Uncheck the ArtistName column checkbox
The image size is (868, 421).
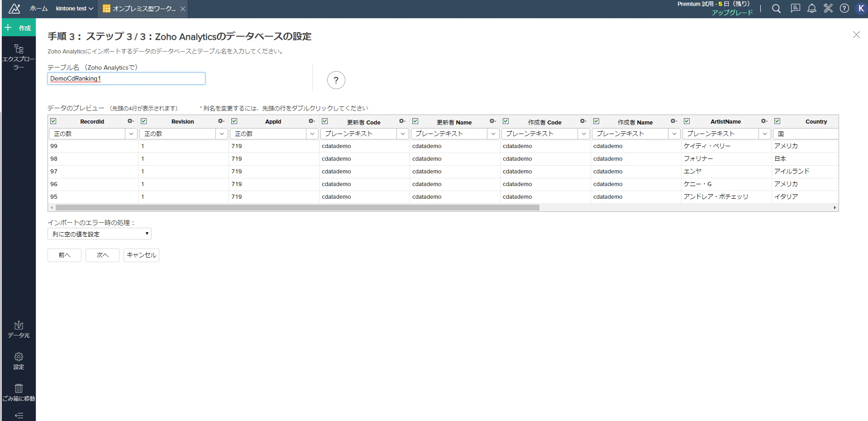687,121
